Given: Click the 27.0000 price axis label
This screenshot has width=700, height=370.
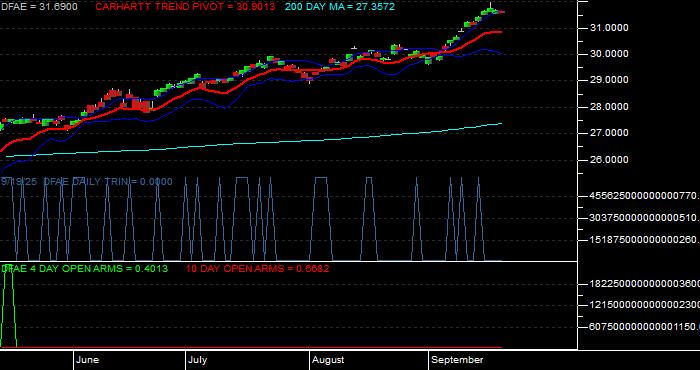Looking at the screenshot, I should [609, 133].
